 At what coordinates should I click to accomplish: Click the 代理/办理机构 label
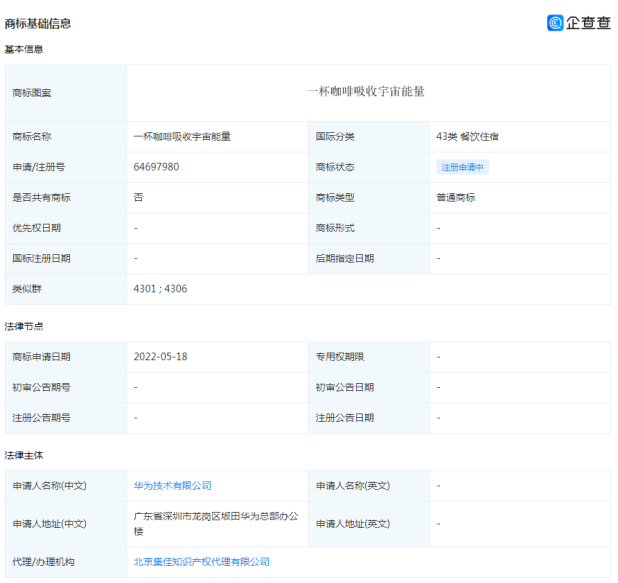click(x=43, y=562)
